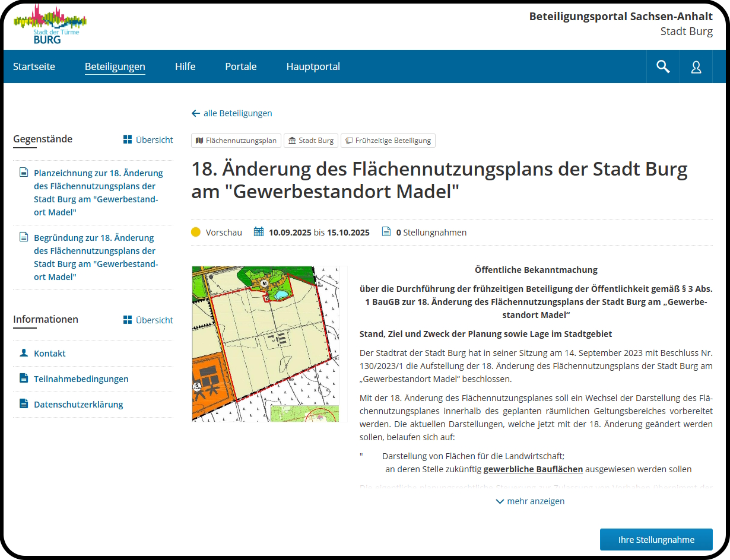
Task: Click the Stadt Burg logo
Action: [x=50, y=25]
